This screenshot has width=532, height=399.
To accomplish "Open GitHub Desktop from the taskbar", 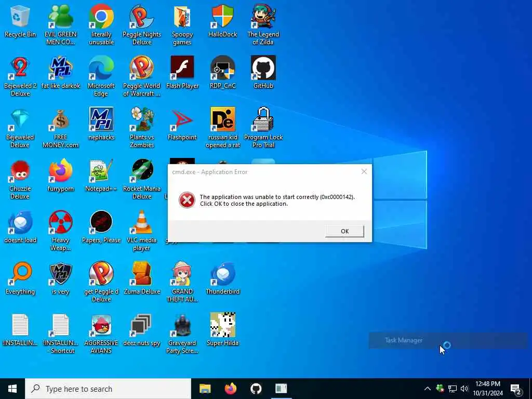I will (256, 389).
